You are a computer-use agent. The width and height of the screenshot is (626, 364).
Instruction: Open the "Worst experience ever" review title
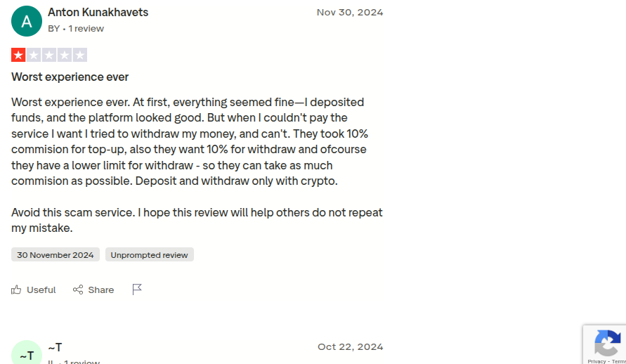[70, 77]
